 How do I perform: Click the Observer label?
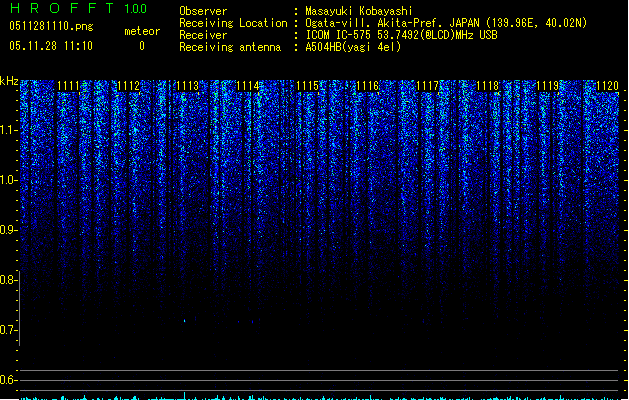(x=203, y=11)
